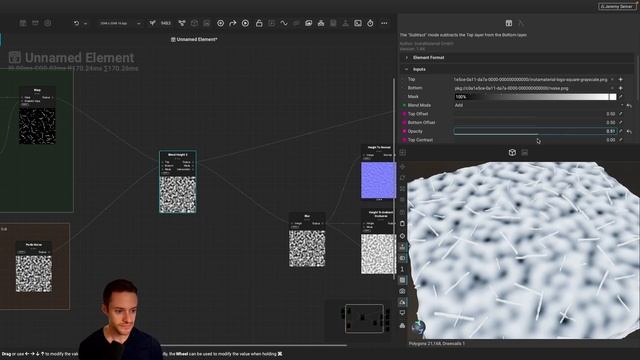Click the export tray icon after picture icon
The height and width of the screenshot is (360, 640).
pos(321,23)
